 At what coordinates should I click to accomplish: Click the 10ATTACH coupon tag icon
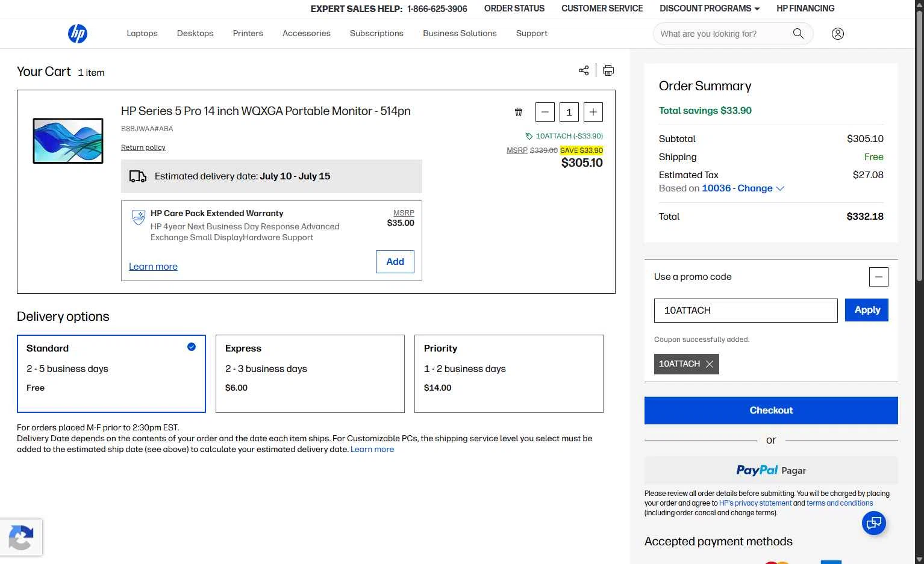point(529,136)
